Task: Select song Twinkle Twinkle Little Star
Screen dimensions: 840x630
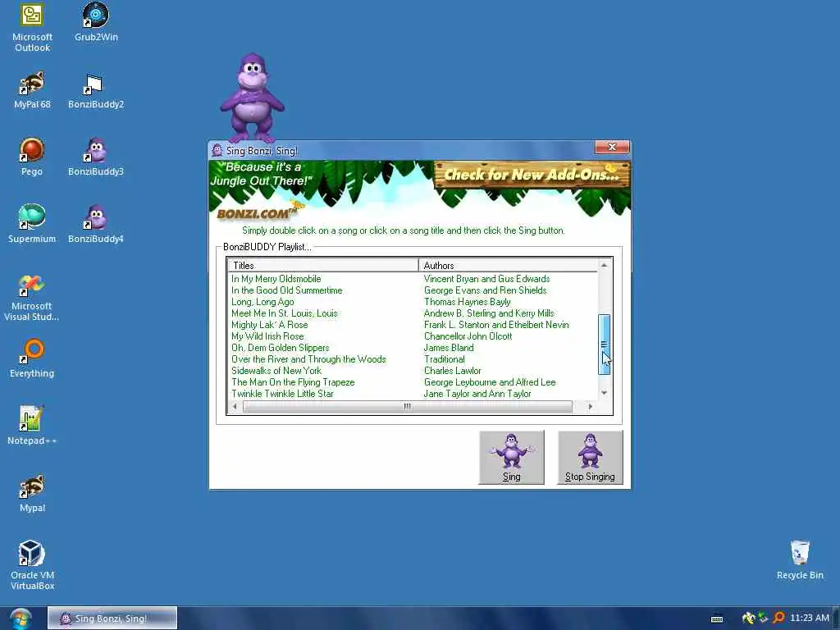Action: coord(282,394)
